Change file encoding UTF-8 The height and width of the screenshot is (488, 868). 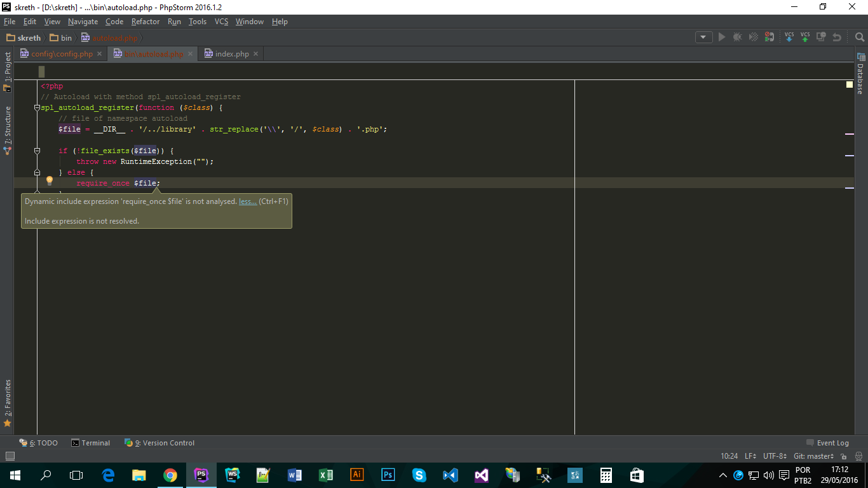[x=775, y=456]
